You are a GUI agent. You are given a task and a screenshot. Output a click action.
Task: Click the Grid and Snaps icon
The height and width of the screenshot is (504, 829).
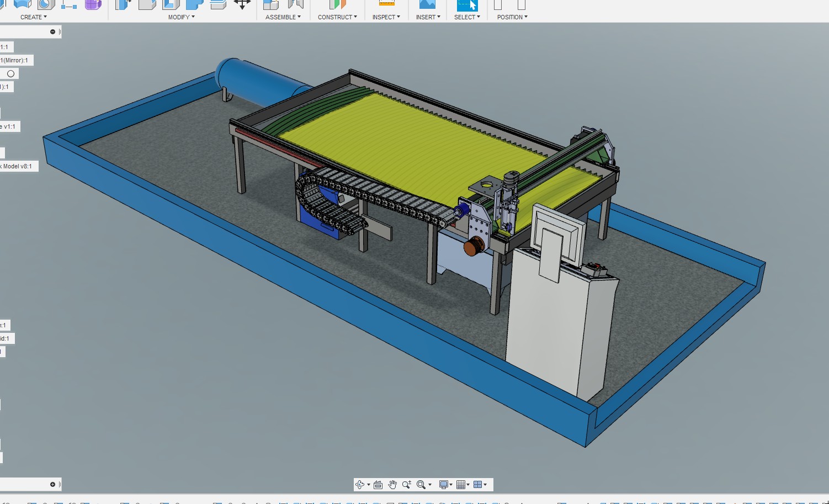coord(461,485)
